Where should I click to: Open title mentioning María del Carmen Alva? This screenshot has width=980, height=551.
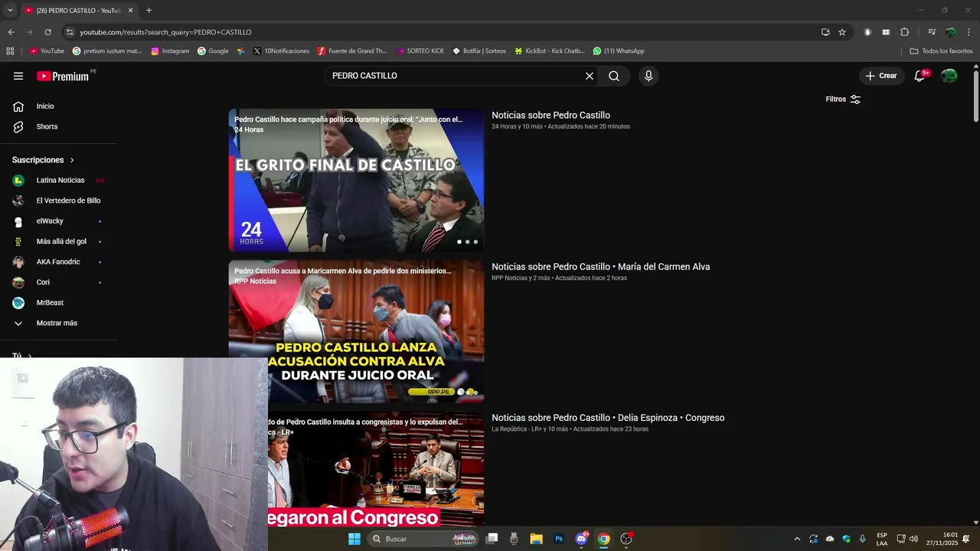pos(600,267)
